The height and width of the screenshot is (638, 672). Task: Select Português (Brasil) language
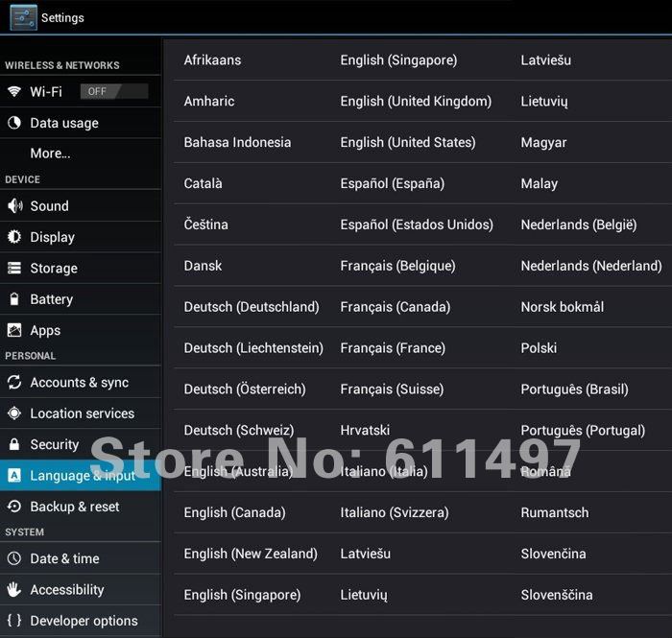coord(575,390)
